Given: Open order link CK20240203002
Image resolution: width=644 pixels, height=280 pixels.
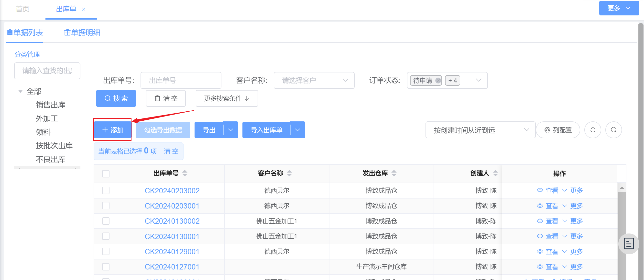Looking at the screenshot, I should coord(172,191).
